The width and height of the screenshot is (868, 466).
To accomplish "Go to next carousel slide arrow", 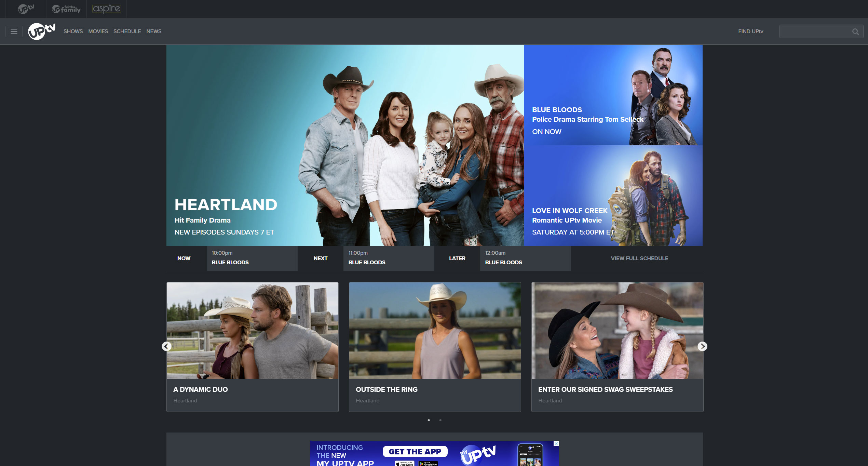I will pyautogui.click(x=702, y=346).
